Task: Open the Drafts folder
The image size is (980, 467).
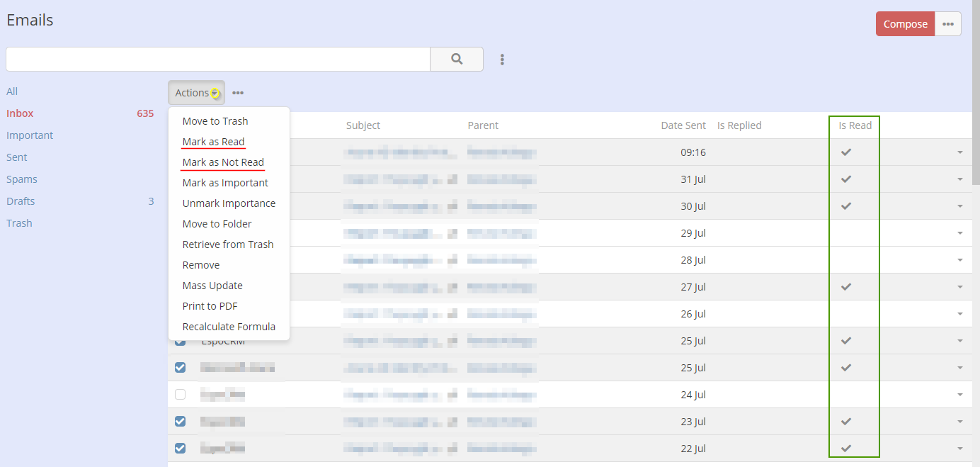Action: coord(21,201)
